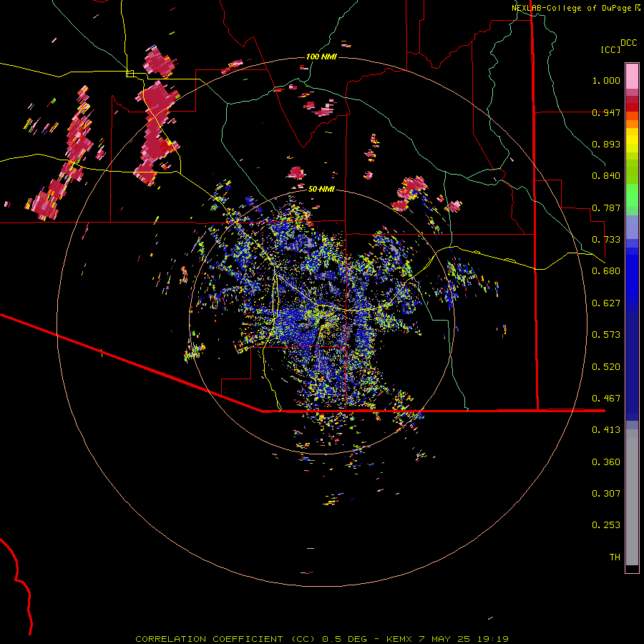Select the 0.733 color scale value
The width and height of the screenshot is (644, 644).
coord(606,240)
